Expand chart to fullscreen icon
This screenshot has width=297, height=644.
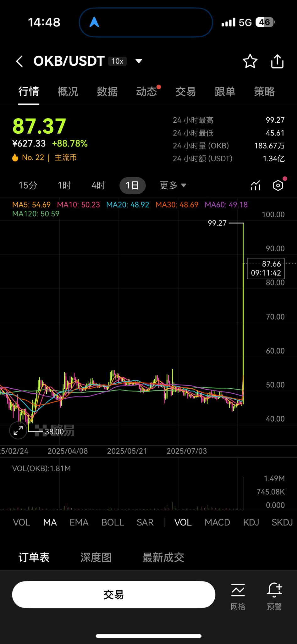18,430
